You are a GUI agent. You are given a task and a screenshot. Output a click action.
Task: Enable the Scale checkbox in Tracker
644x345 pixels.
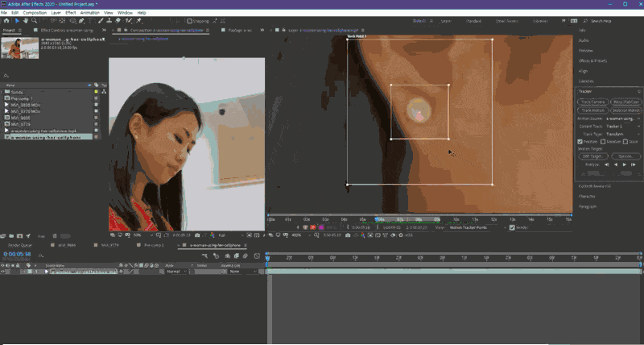click(625, 141)
